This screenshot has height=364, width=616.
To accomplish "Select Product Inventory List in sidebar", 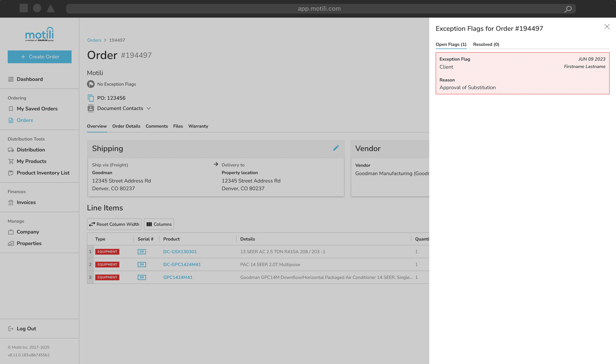I will tap(43, 173).
